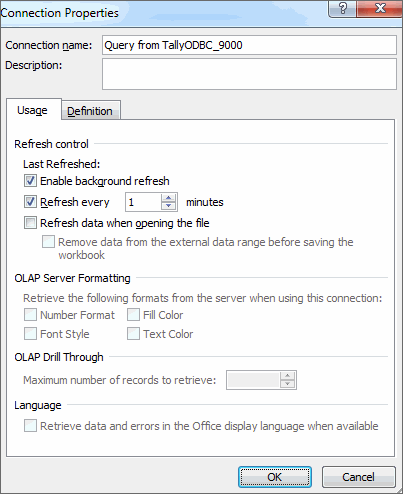403x494 pixels.
Task: Toggle Enable background refresh checkbox
Action: click(30, 181)
